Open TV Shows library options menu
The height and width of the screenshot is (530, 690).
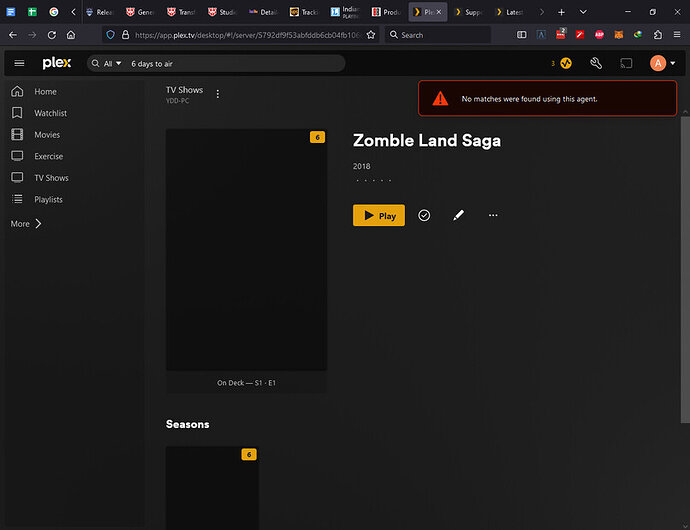pos(217,94)
